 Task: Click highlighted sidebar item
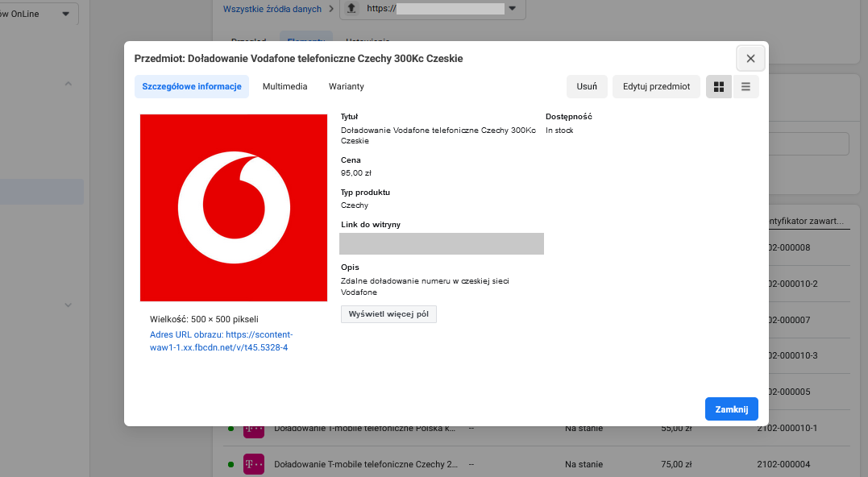[42, 192]
